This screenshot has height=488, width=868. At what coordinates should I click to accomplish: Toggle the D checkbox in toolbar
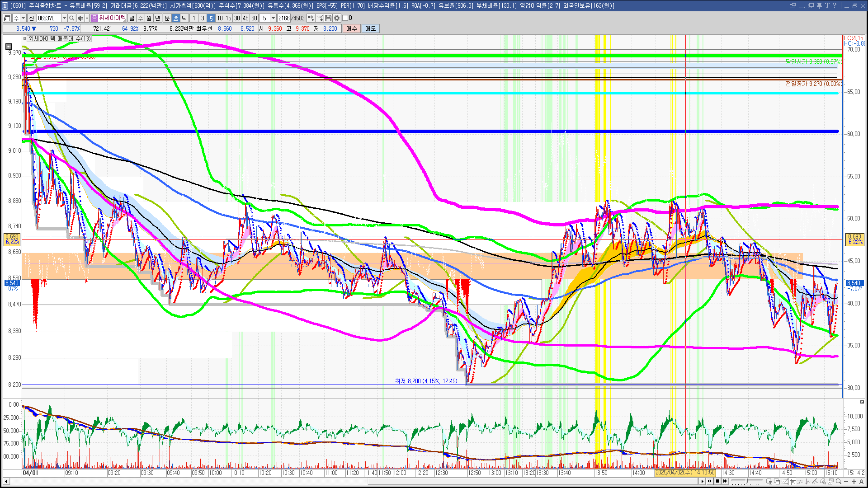[x=345, y=18]
